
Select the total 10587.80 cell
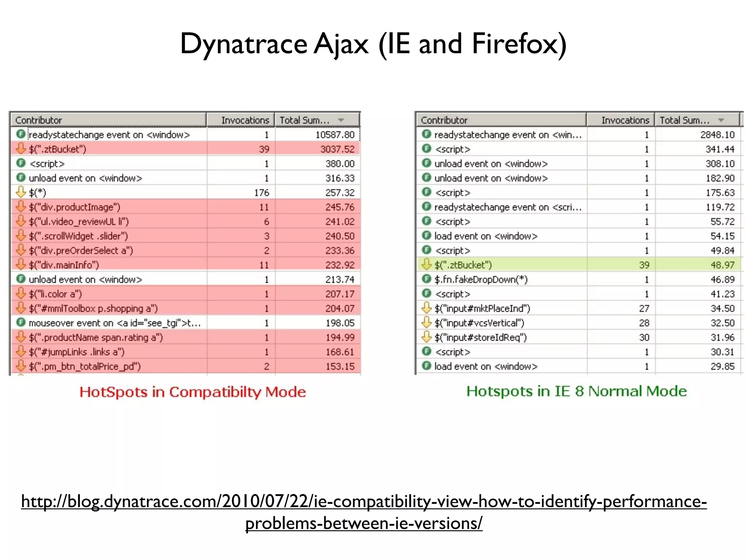click(x=335, y=135)
